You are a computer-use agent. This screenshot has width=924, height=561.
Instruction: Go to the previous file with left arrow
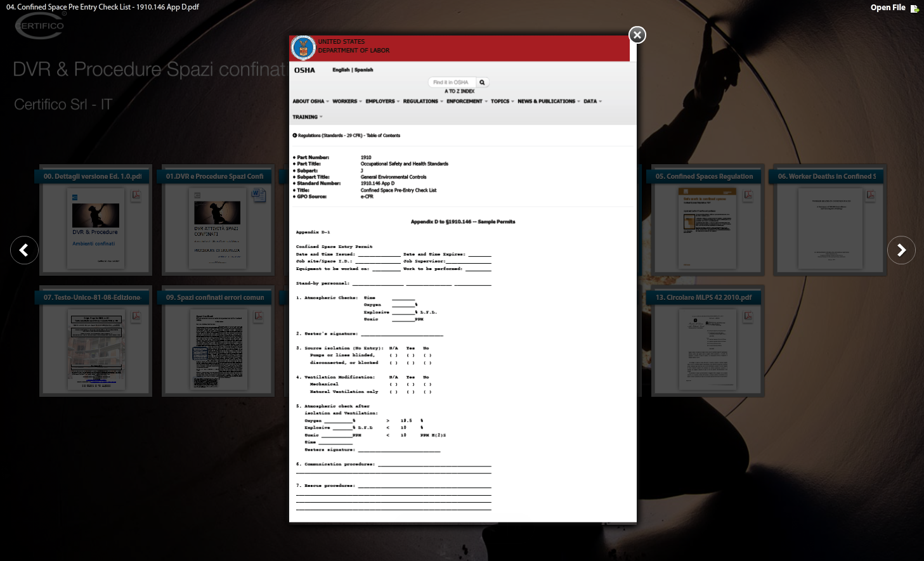(24, 250)
